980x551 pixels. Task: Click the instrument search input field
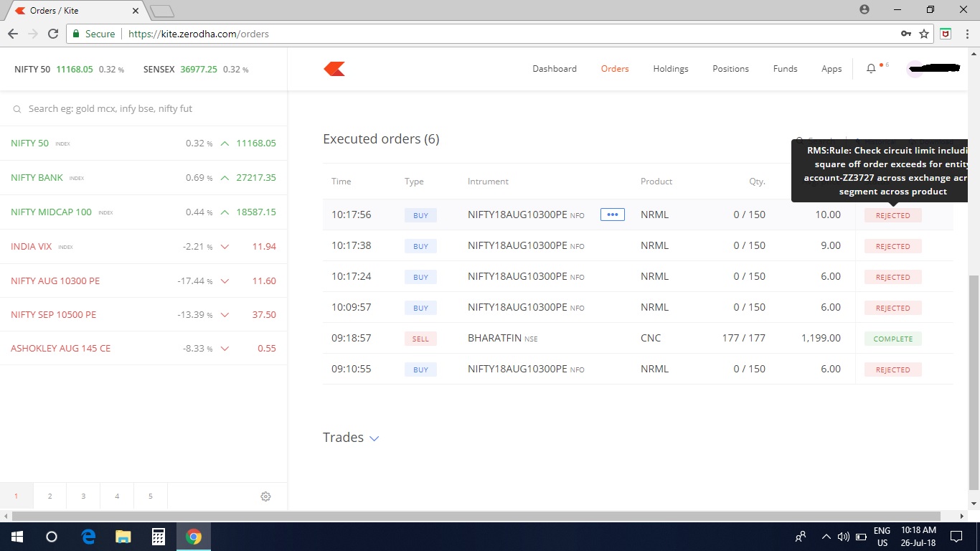[x=143, y=109]
